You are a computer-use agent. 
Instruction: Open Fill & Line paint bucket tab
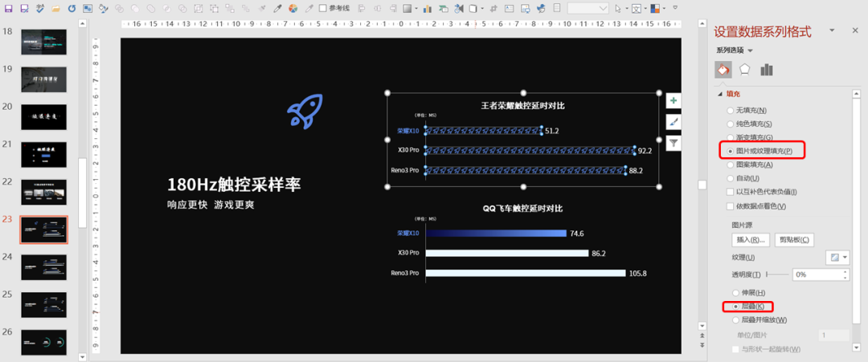(723, 70)
